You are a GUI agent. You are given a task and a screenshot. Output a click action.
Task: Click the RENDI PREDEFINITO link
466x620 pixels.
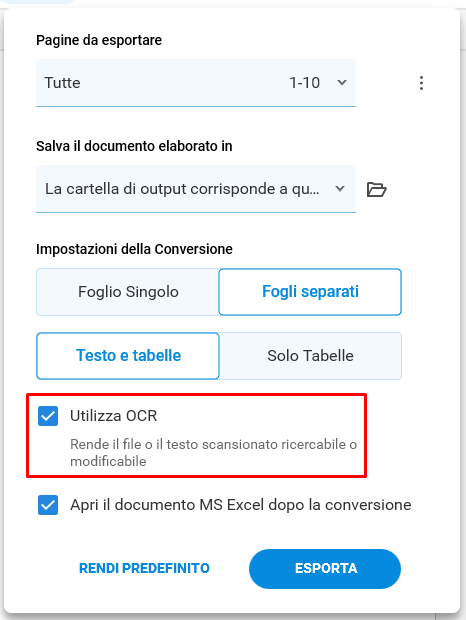(144, 568)
